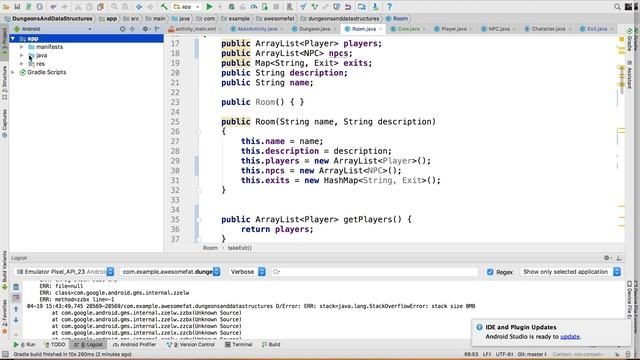Click the Make Project hammer icon
This screenshot has width=640, height=360.
164,7
